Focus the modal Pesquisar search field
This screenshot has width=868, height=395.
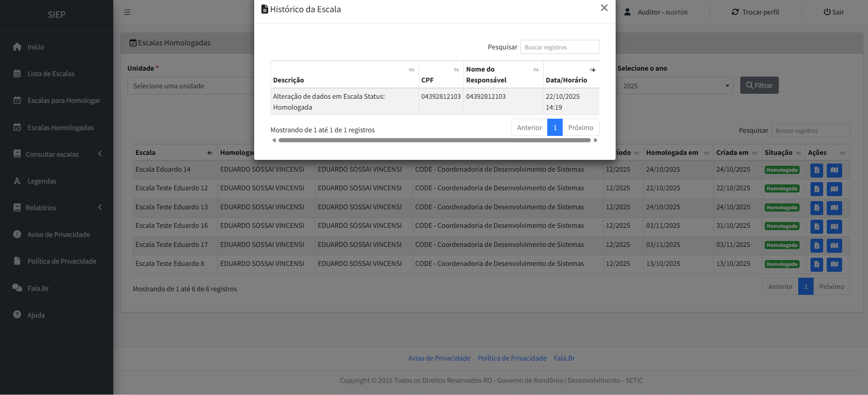pyautogui.click(x=559, y=47)
